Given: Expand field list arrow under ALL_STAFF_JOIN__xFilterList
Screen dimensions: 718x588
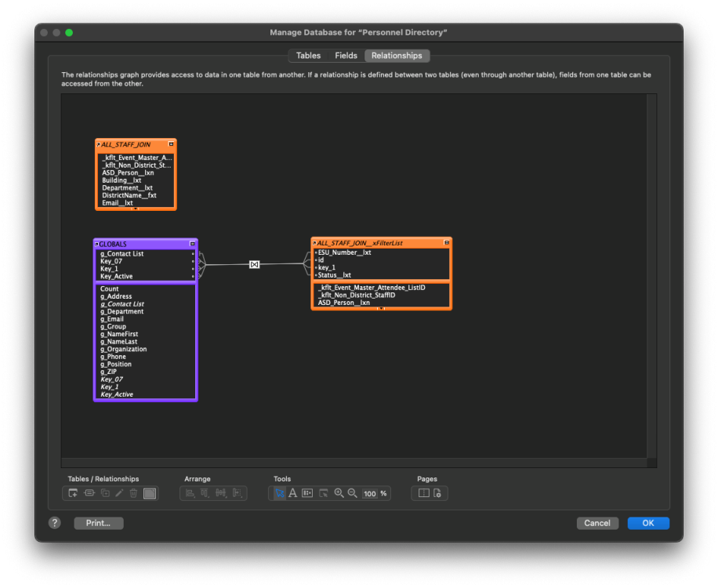Looking at the screenshot, I should 381,308.
